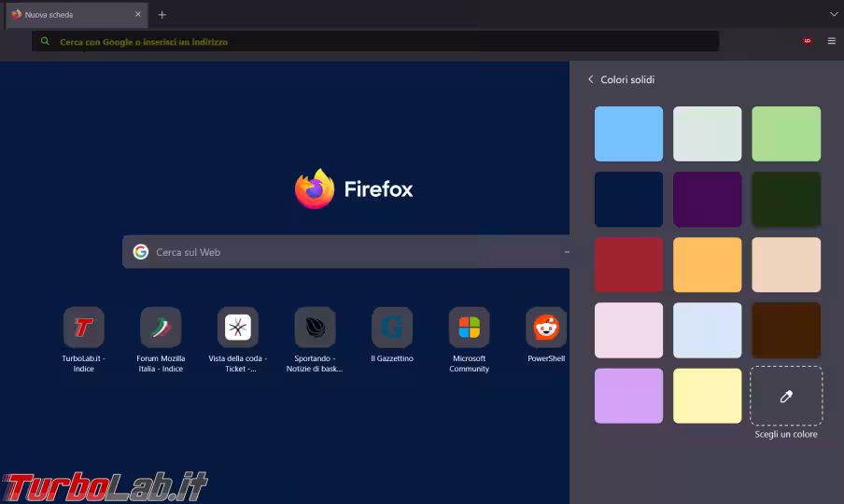844x504 pixels.
Task: Pick the pale yellow color swatch
Action: point(708,396)
